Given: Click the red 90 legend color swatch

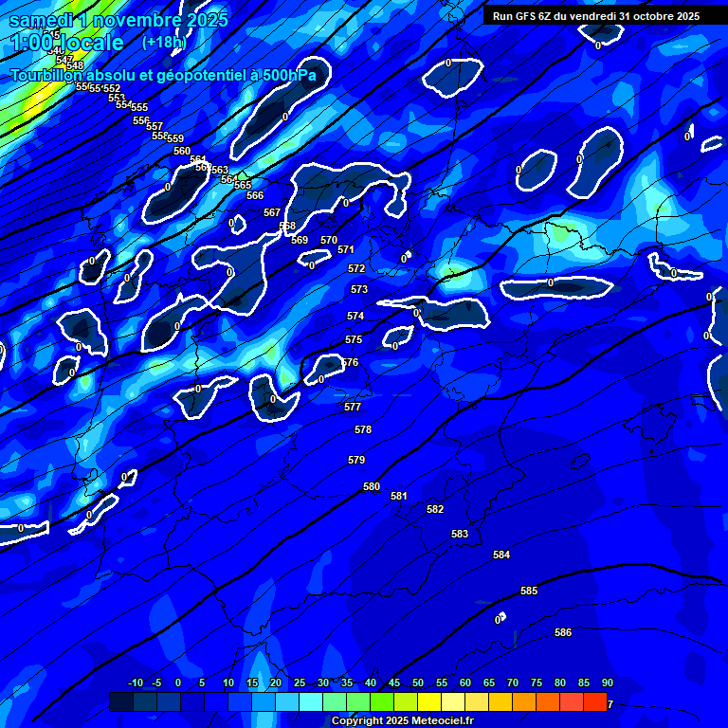Looking at the screenshot, I should [595, 702].
